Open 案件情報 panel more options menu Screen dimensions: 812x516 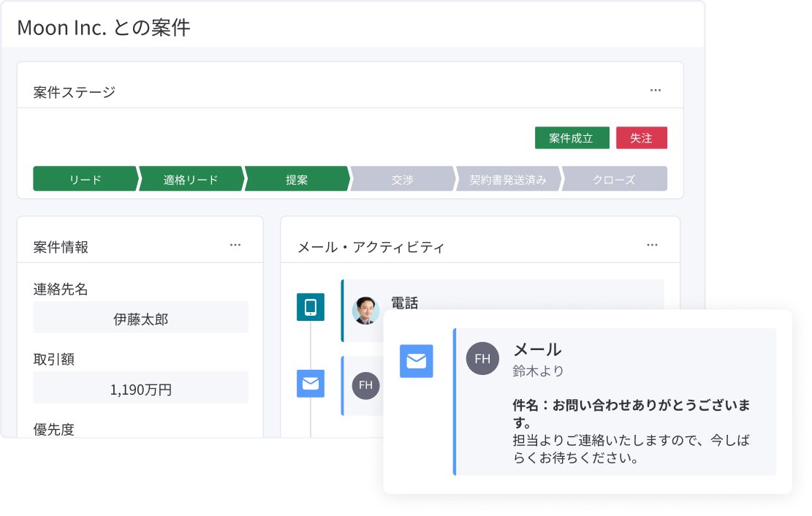click(x=235, y=246)
